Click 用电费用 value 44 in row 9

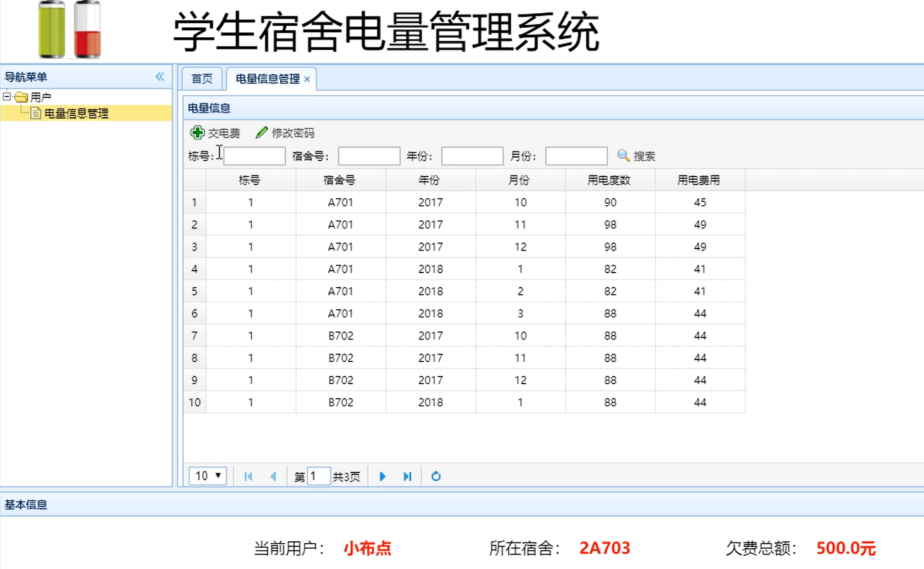(700, 380)
